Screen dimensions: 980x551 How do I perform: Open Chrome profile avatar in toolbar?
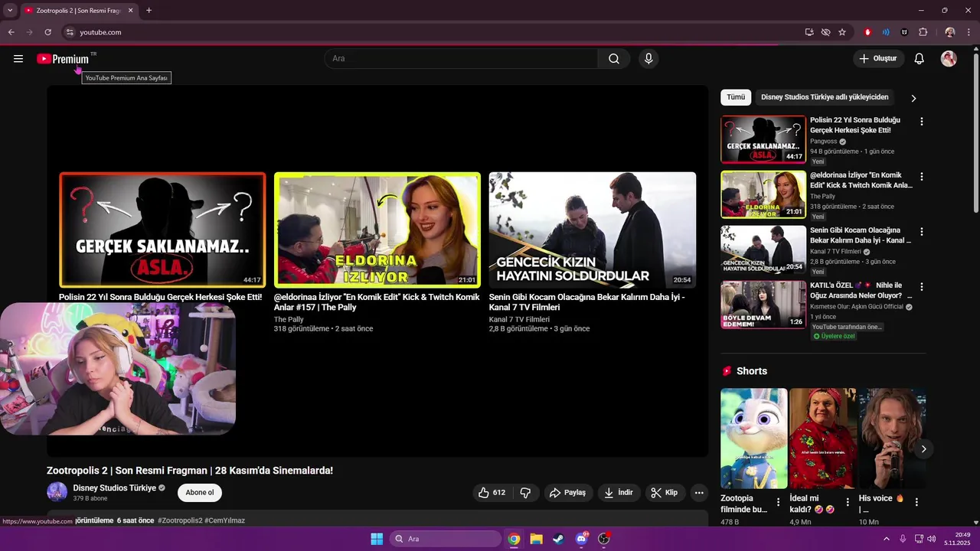[x=950, y=32]
